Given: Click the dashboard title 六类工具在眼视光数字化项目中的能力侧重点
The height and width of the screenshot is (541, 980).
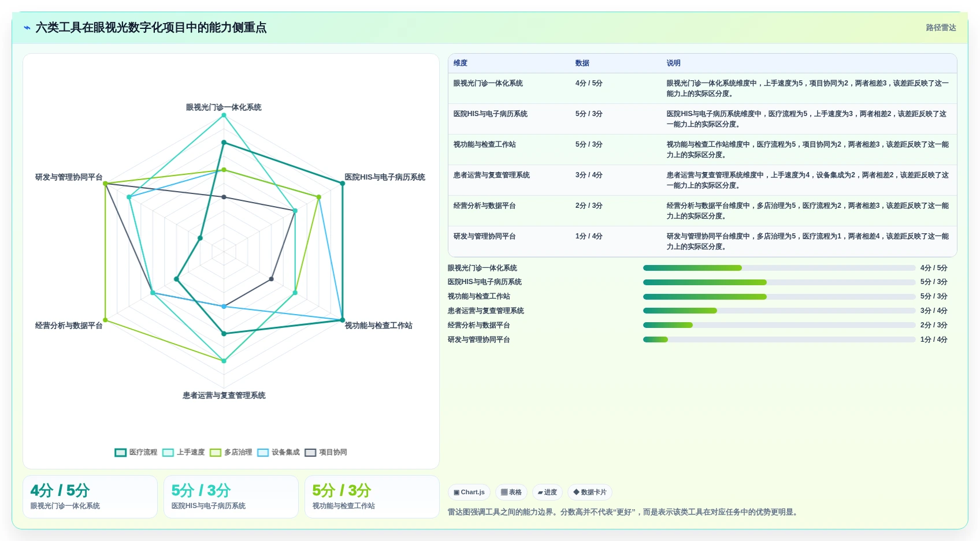Looking at the screenshot, I should [x=151, y=28].
